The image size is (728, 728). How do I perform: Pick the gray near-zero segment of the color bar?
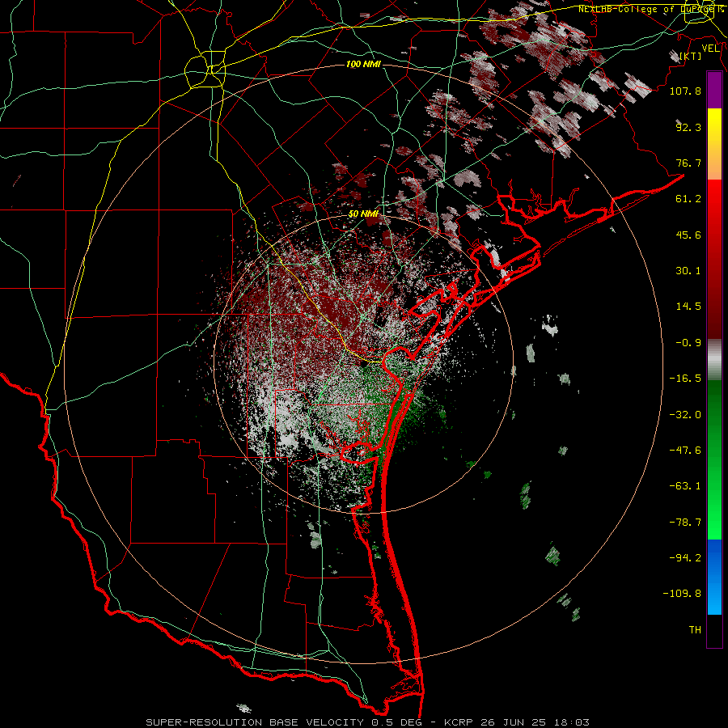714,360
